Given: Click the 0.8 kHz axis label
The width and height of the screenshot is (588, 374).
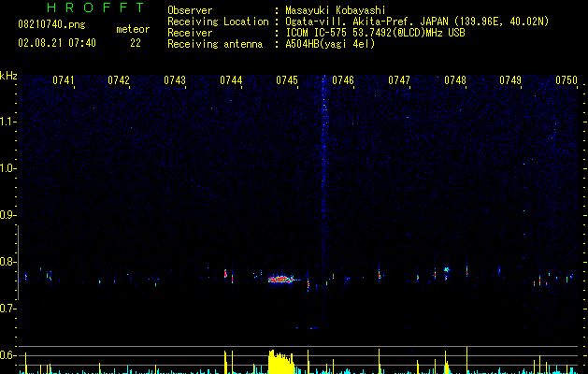Looking at the screenshot, I should click(x=7, y=262).
